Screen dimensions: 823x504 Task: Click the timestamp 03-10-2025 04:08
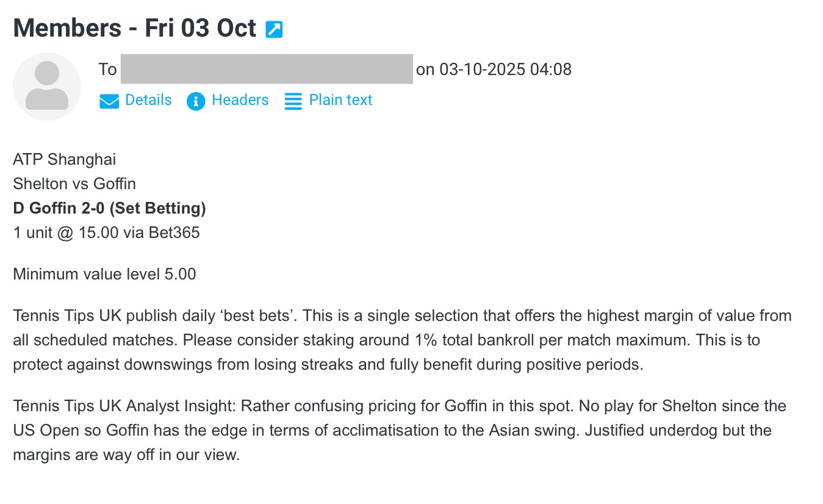pyautogui.click(x=505, y=70)
